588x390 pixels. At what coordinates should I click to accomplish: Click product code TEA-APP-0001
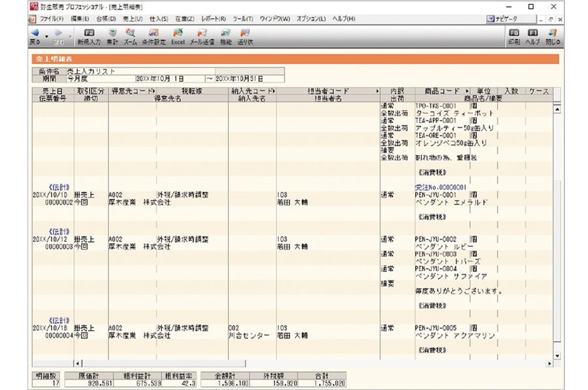[435, 121]
